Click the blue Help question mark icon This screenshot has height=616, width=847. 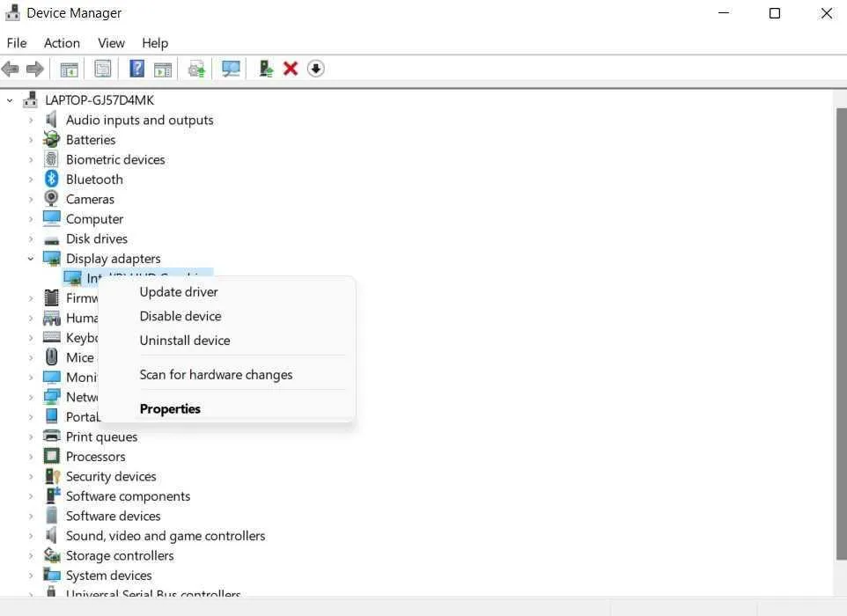137,69
